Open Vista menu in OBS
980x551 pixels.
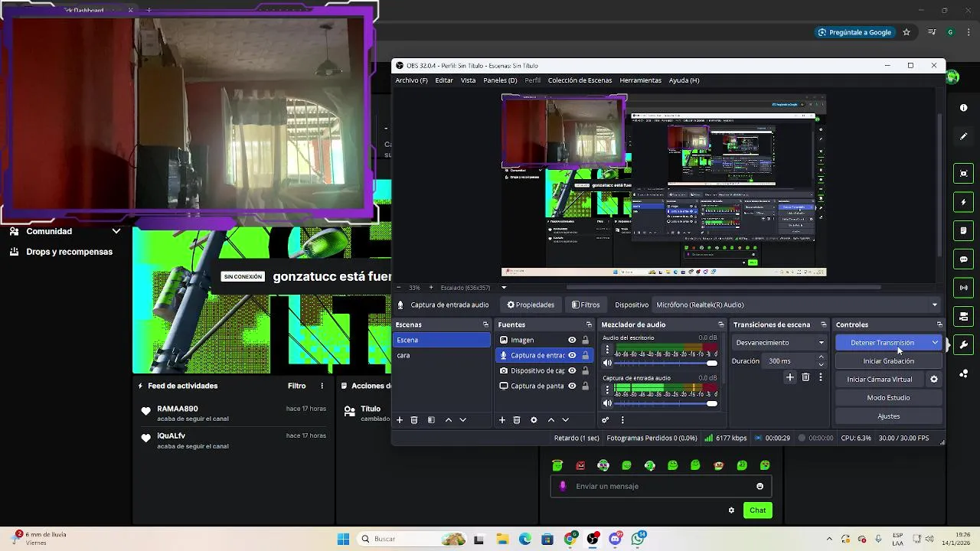pos(468,80)
